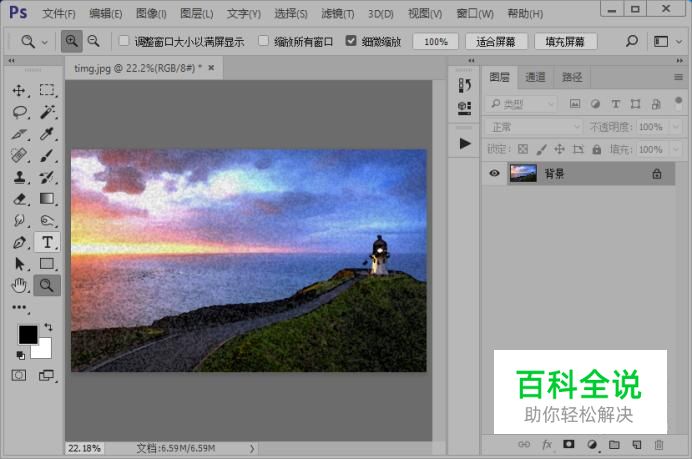The width and height of the screenshot is (692, 459).
Task: Select the Lasso tool
Action: click(19, 112)
